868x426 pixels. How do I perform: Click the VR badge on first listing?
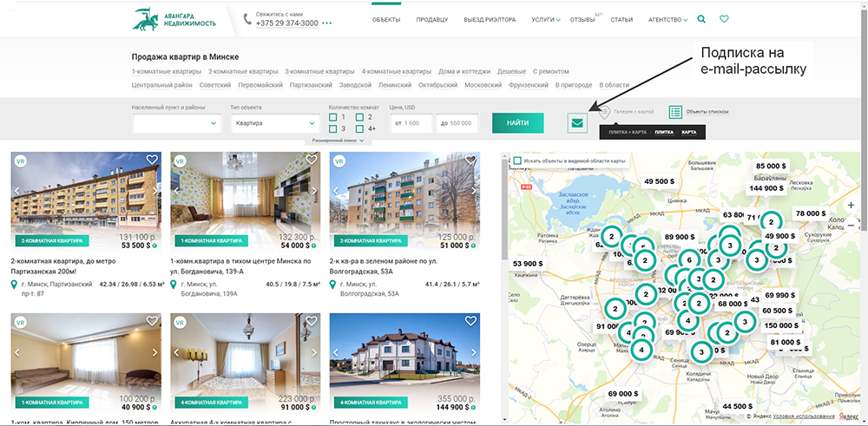pos(21,161)
